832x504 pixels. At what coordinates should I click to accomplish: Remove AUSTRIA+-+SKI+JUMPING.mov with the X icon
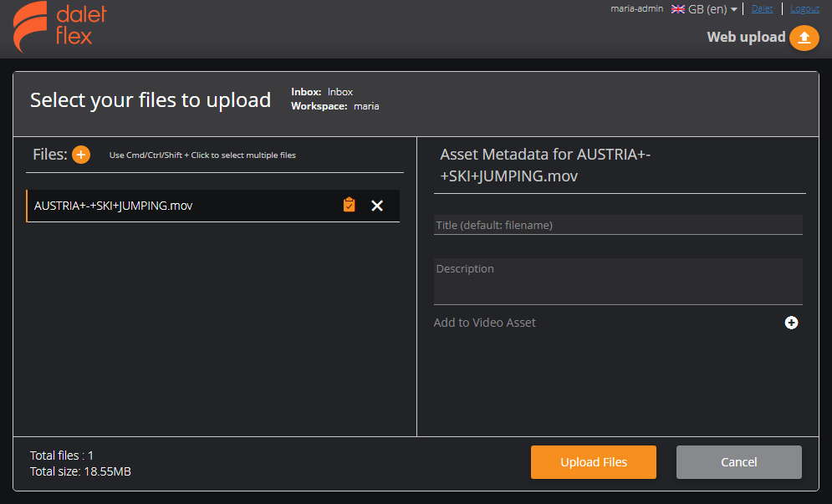tap(377, 206)
